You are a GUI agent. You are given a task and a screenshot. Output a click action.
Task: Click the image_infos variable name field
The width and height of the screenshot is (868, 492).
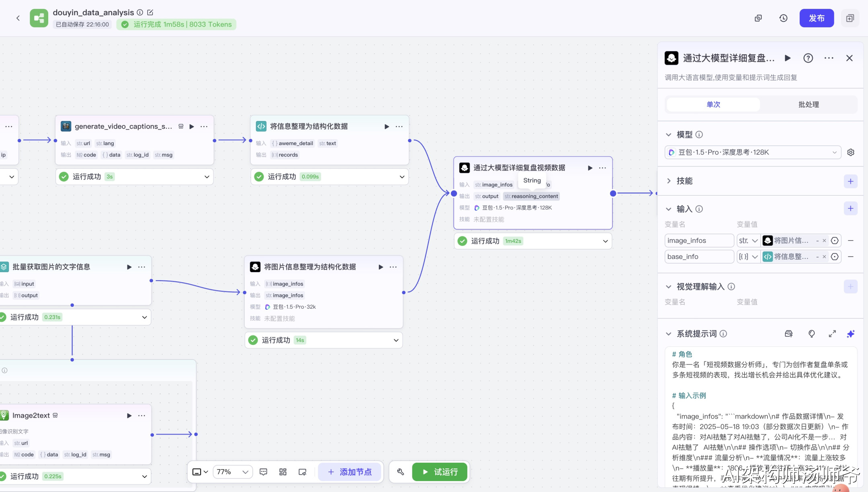coord(699,240)
